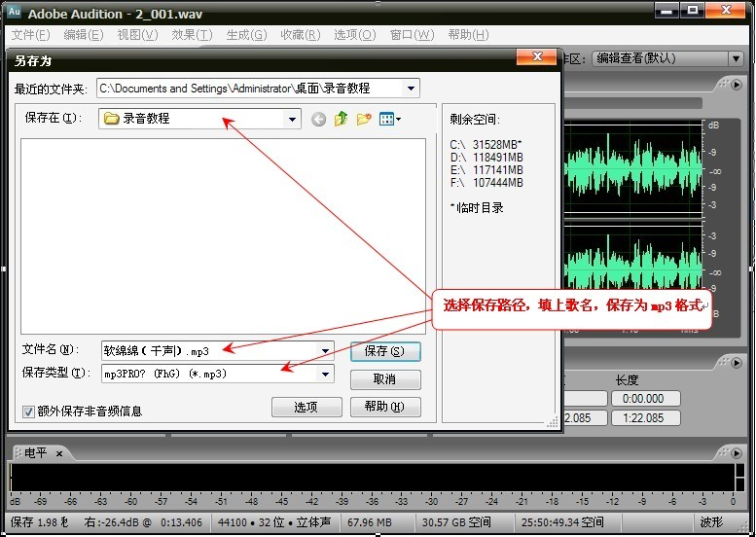This screenshot has width=756, height=537.
Task: Click the C:\ 31528MB free space entry
Action: 486,145
